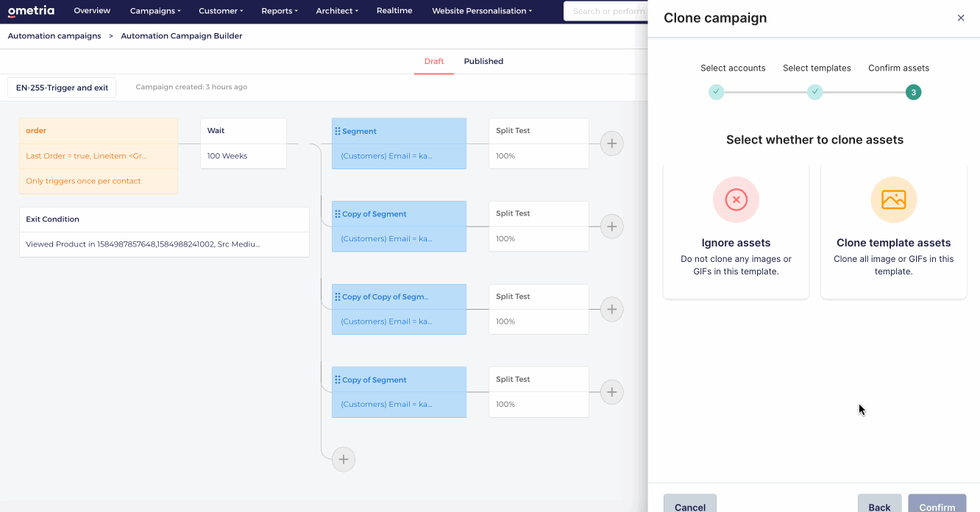Select the Clone template assets card
The image size is (980, 512).
pos(893,232)
